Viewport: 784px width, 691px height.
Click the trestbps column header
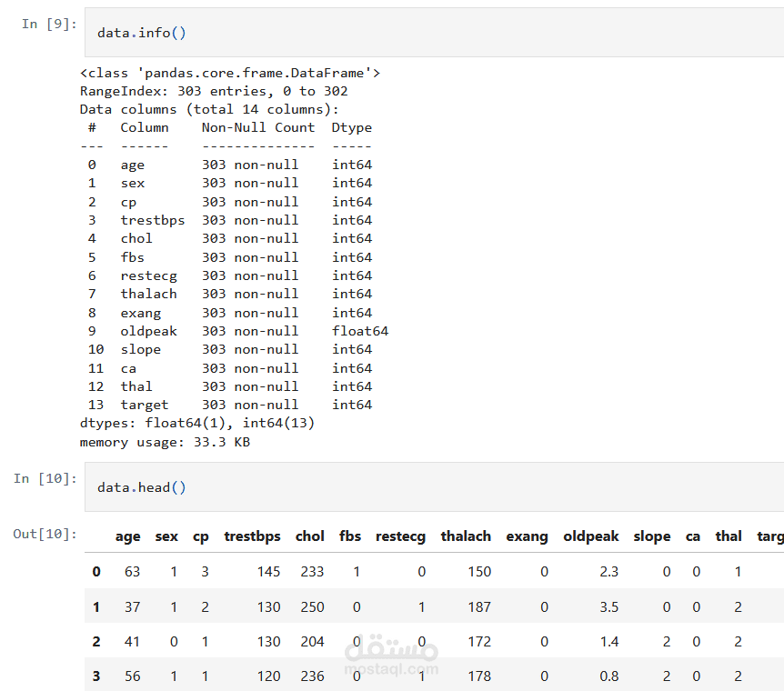click(252, 536)
